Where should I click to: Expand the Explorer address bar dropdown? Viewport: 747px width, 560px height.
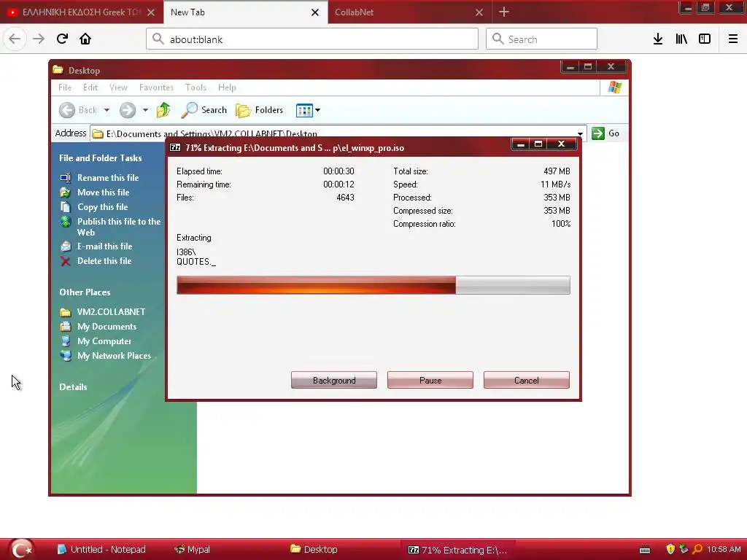click(580, 134)
